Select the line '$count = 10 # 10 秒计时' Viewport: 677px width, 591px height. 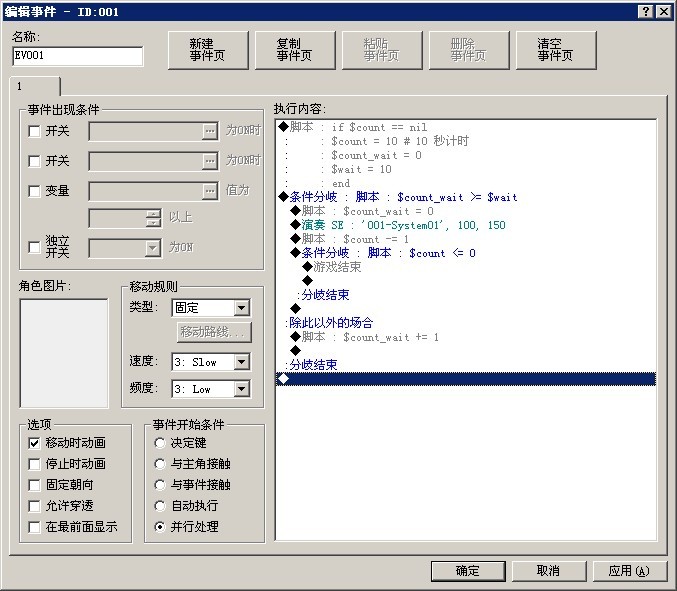[x=466, y=141]
